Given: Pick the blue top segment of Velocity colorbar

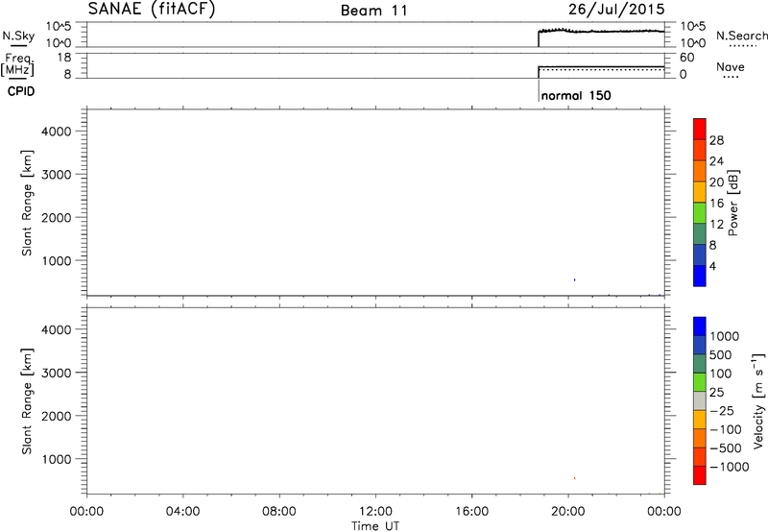Looking at the screenshot, I should point(700,326).
